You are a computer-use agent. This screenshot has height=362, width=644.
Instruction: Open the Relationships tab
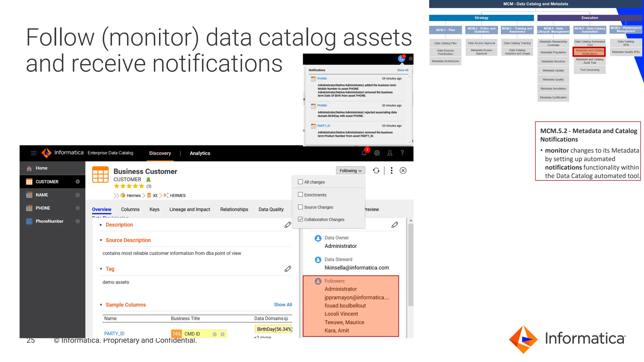tap(234, 210)
